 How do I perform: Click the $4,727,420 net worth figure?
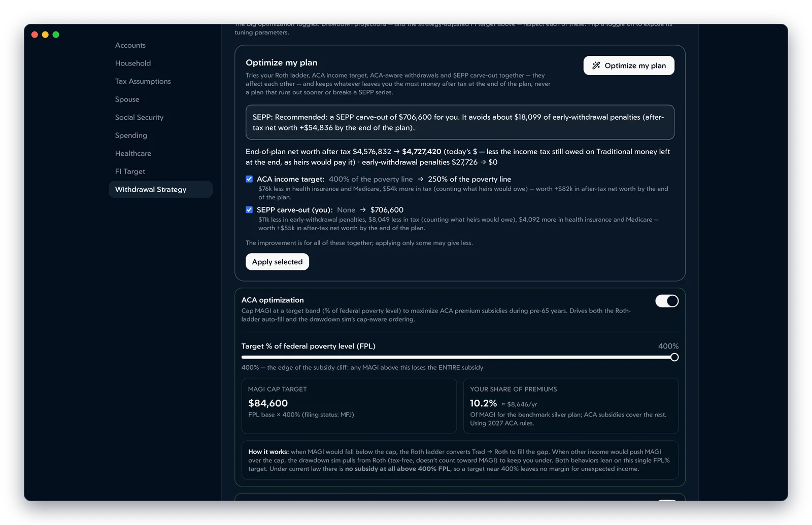tap(422, 152)
